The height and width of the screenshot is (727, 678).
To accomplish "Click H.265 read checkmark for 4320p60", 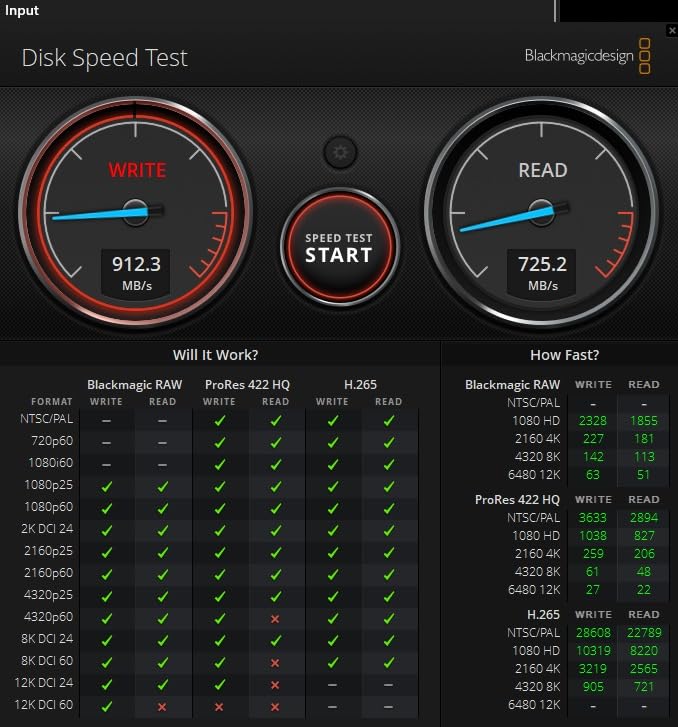I will click(389, 619).
